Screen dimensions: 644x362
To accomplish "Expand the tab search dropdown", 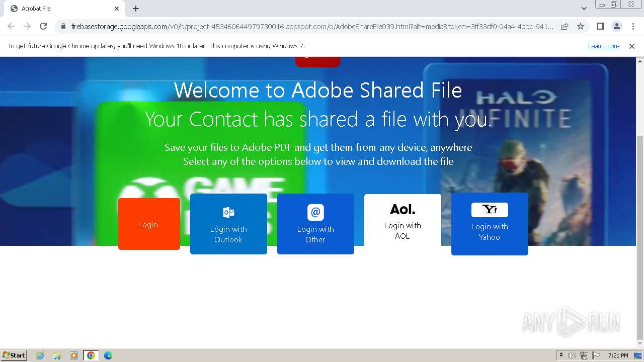I will (x=584, y=9).
